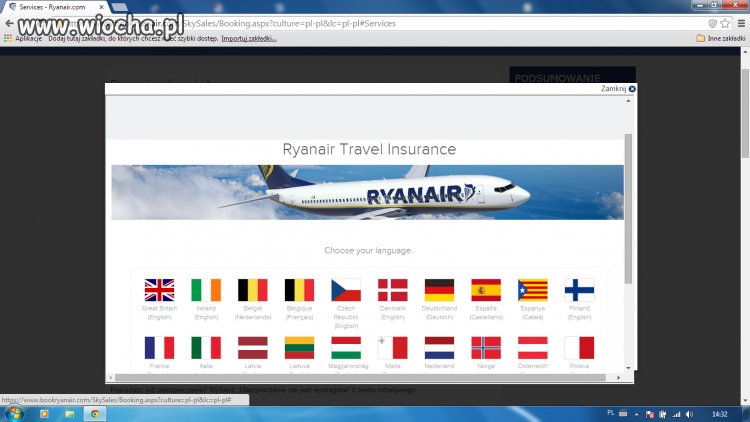Screen dimensions: 750x422
Task: Click the browser address bar URL
Action: click(x=289, y=23)
